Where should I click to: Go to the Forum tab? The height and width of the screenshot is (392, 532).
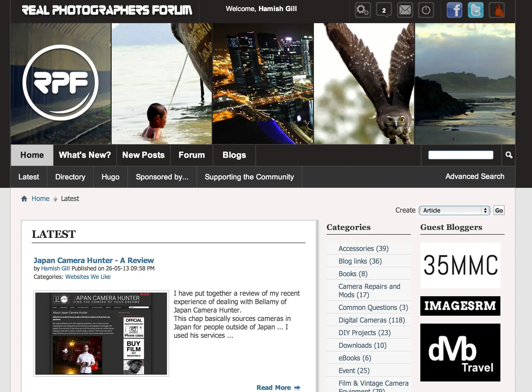[x=192, y=155]
